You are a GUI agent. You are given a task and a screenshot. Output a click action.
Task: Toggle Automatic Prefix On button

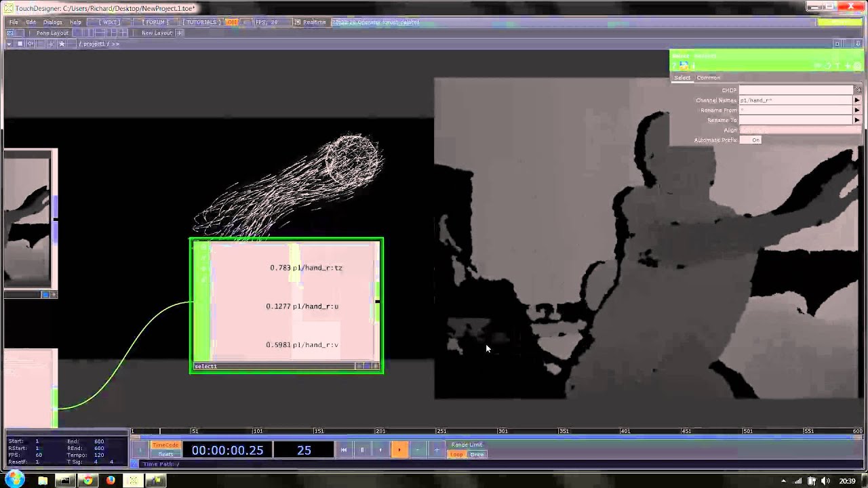click(x=751, y=140)
